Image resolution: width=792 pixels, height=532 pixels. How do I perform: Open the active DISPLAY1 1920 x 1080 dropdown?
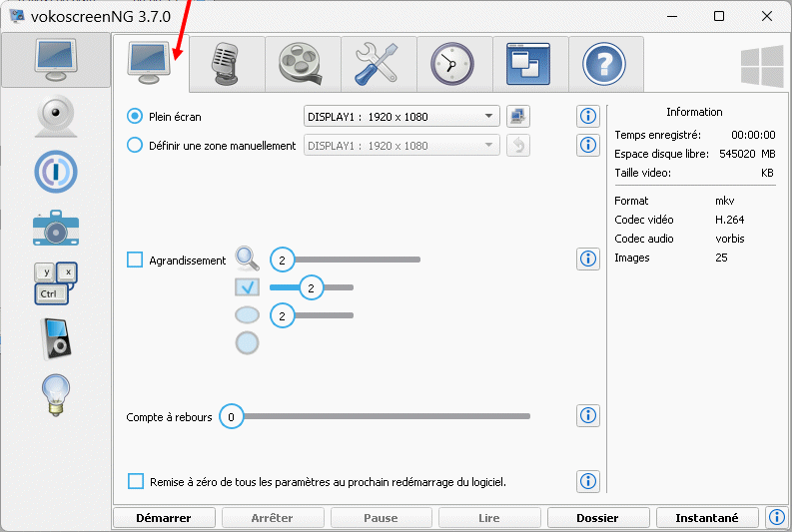pos(401,117)
